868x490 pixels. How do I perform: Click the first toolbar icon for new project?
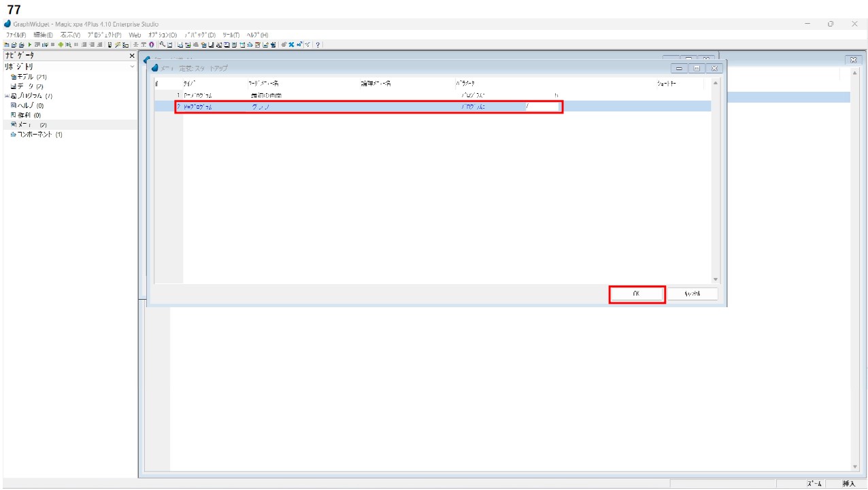pos(6,45)
